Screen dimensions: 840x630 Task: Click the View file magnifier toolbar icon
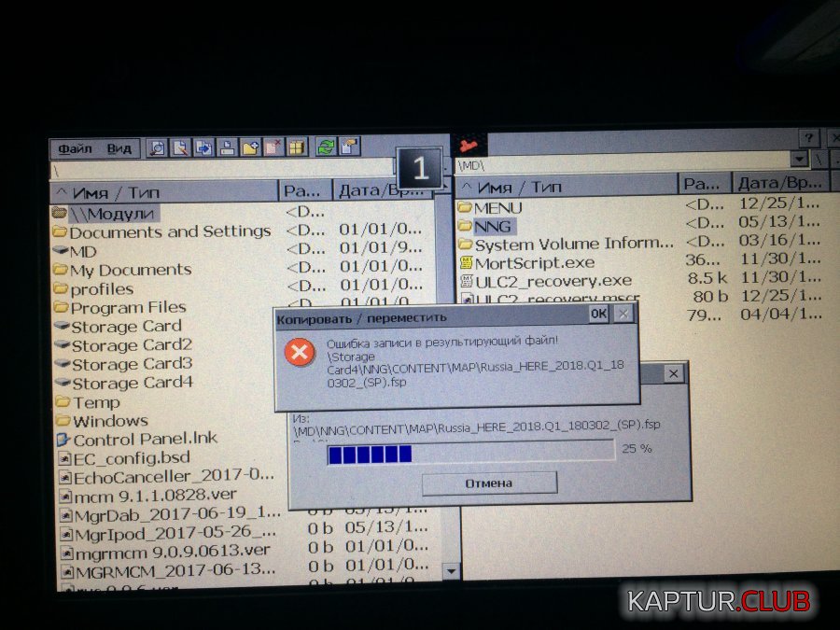158,147
